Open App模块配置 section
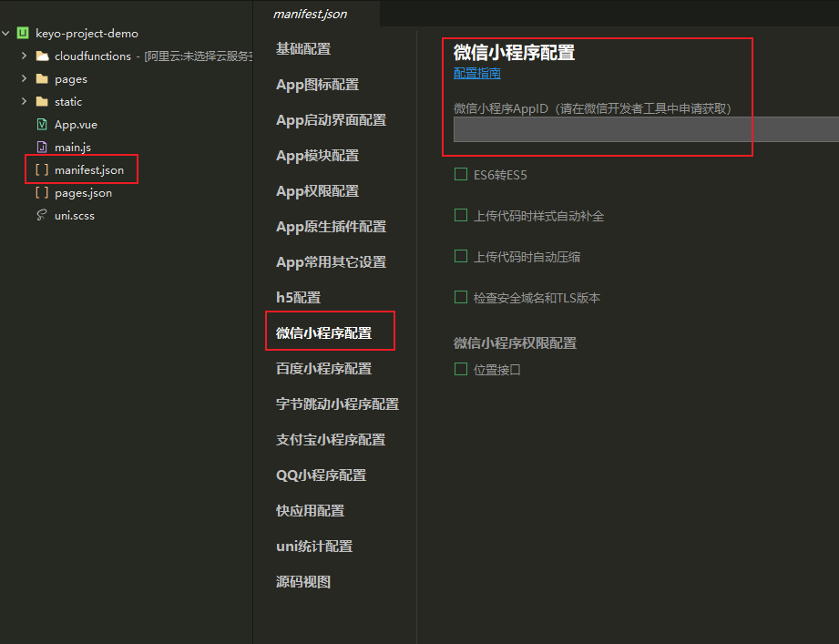The image size is (839, 644). [317, 156]
